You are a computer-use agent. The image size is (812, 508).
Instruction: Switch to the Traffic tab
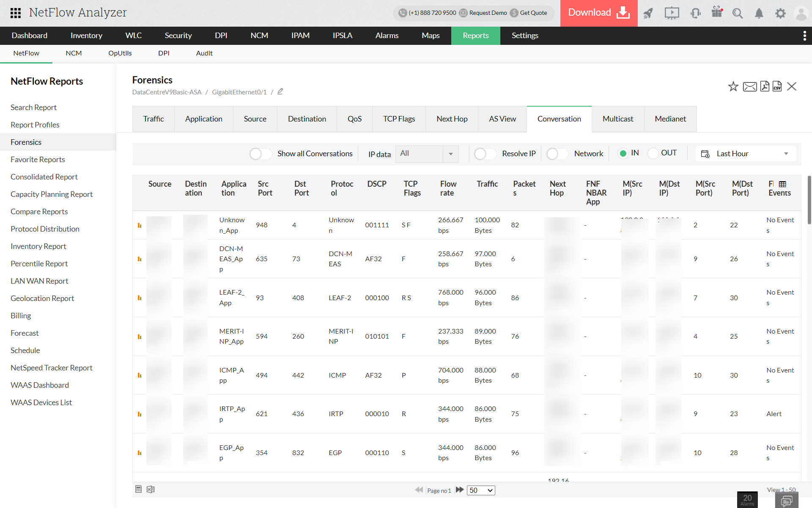point(154,119)
